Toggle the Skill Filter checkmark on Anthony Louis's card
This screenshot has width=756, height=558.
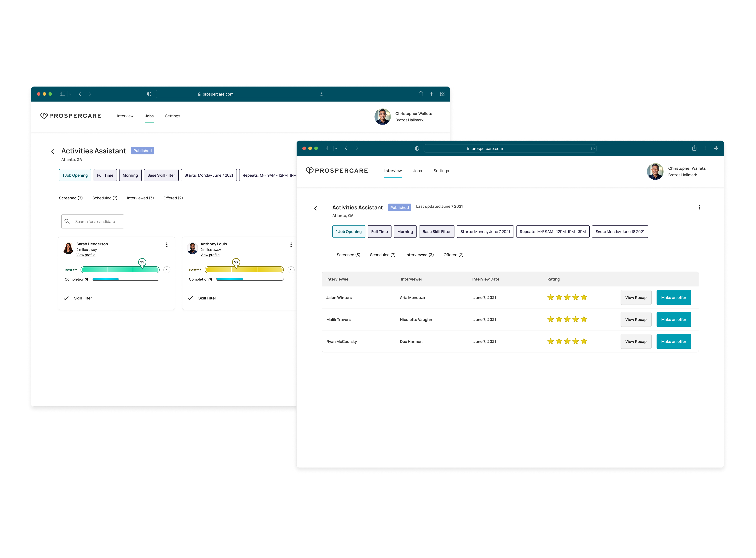point(190,298)
